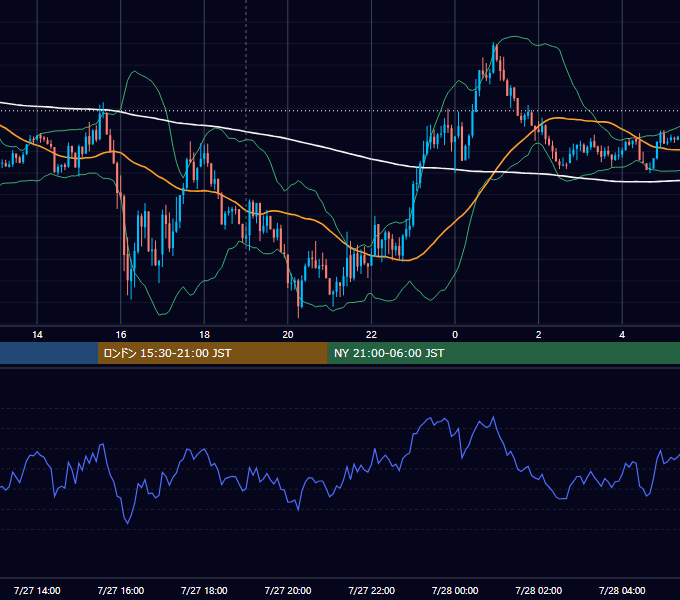Click the 7/28 04:00 time label
The width and height of the screenshot is (680, 600).
coord(622,590)
